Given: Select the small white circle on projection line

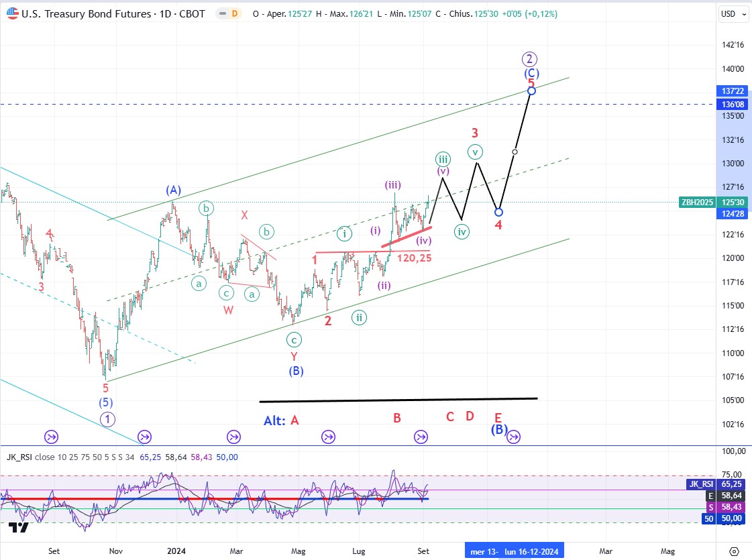Looking at the screenshot, I should point(515,152).
